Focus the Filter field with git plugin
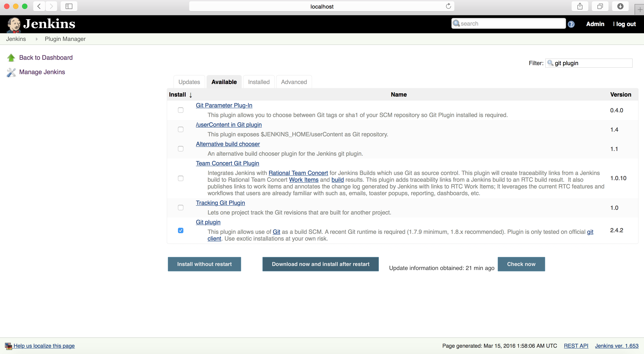644x354 pixels. [589, 63]
